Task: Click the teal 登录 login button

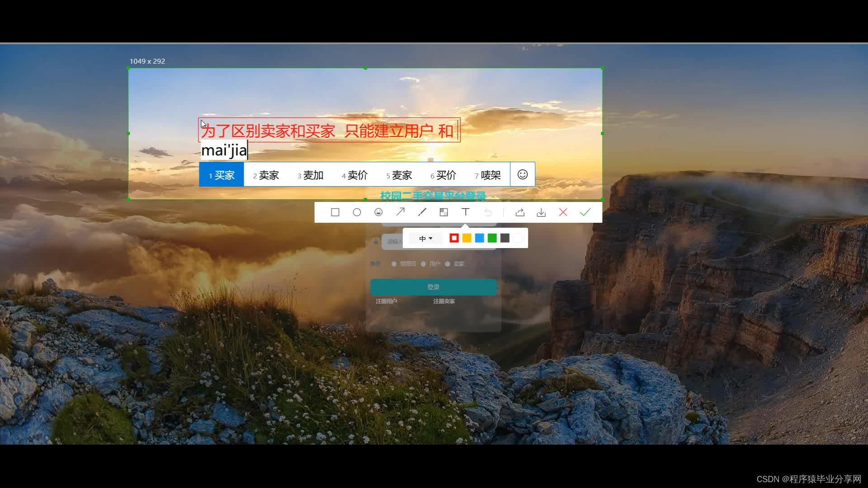Action: pos(433,287)
